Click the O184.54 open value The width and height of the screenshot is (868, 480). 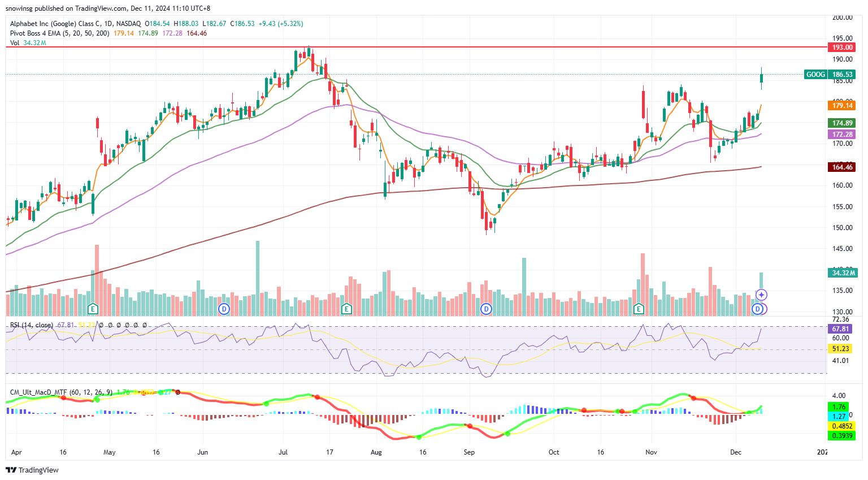pyautogui.click(x=158, y=24)
